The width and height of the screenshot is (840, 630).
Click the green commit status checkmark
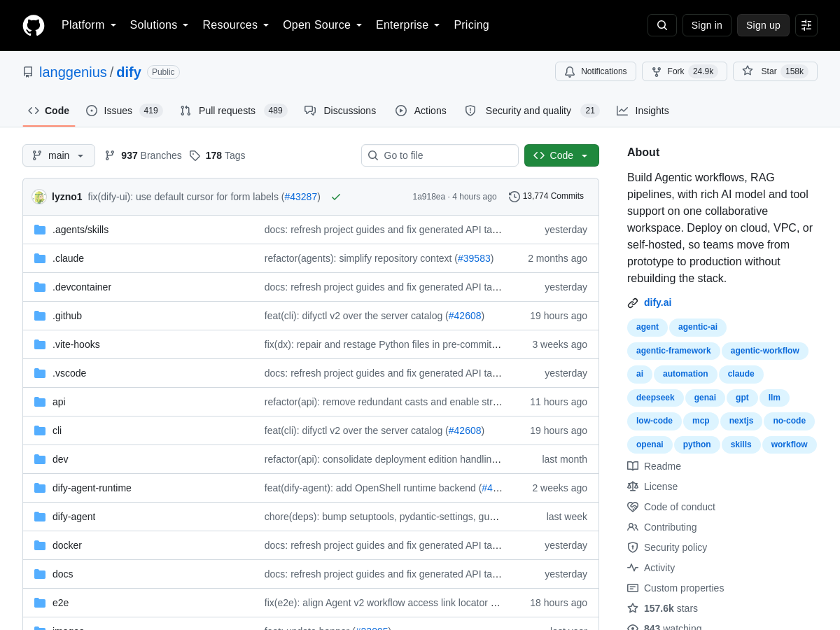click(x=336, y=197)
